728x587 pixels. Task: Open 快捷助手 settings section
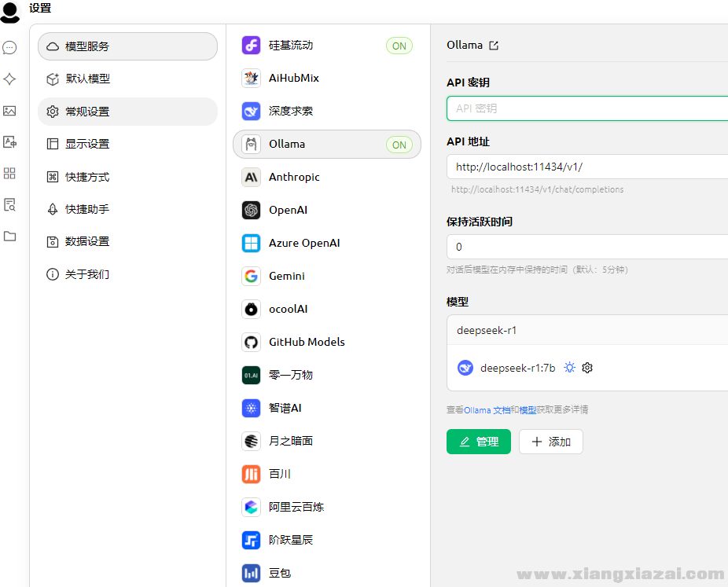127,209
